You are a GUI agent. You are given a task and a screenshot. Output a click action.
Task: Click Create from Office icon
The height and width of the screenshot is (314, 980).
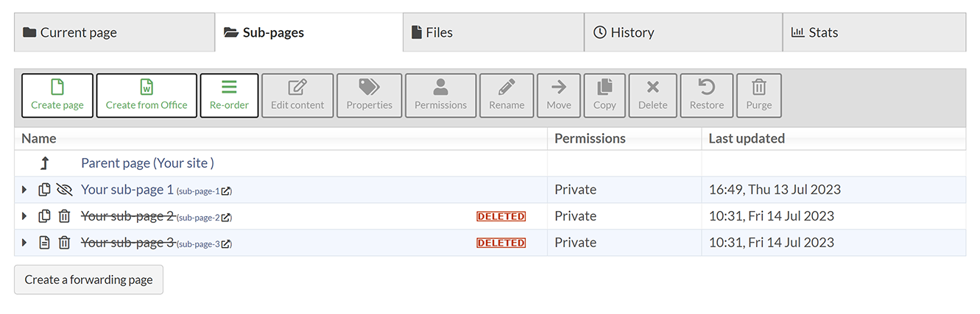click(x=147, y=96)
